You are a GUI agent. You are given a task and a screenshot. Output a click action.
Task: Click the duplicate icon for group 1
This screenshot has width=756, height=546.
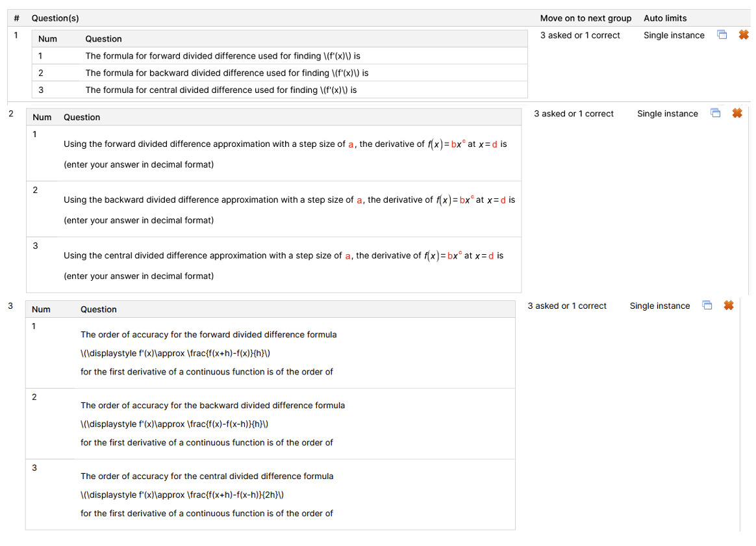pyautogui.click(x=722, y=35)
